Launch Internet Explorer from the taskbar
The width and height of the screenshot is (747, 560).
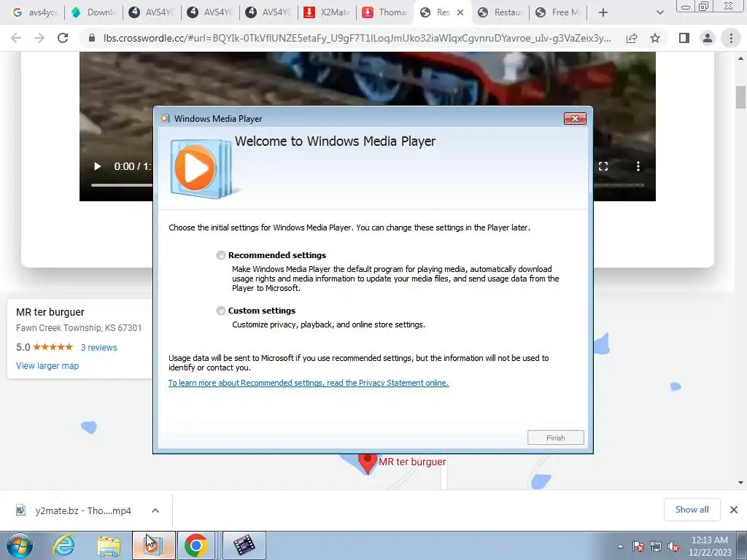[x=64, y=545]
